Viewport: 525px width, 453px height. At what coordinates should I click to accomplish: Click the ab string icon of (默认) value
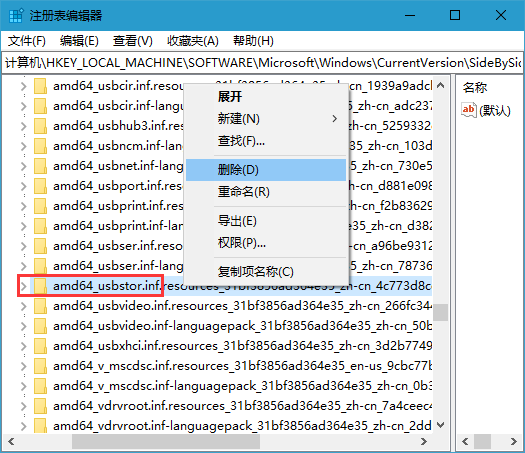(x=469, y=110)
